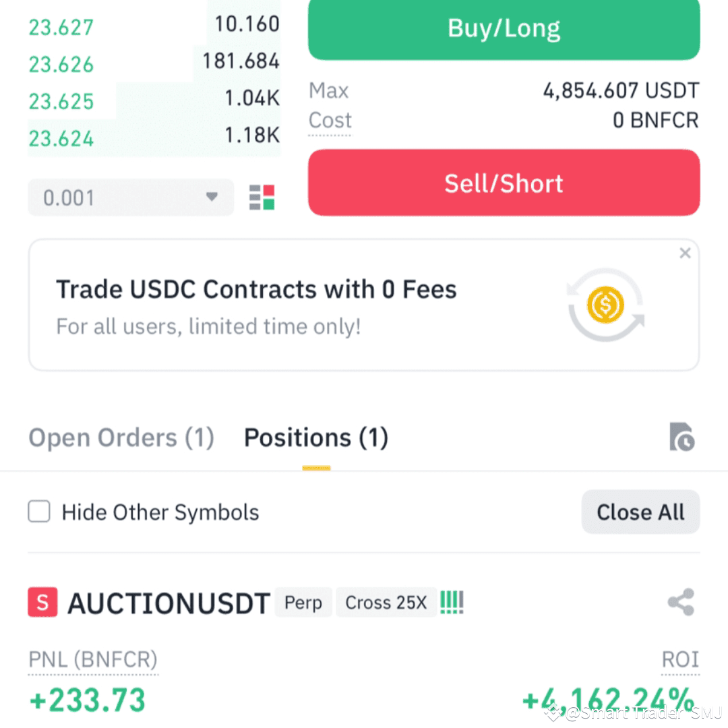Click the USDC coin swap icon
Image resolution: width=728 pixels, height=728 pixels.
[x=605, y=305]
